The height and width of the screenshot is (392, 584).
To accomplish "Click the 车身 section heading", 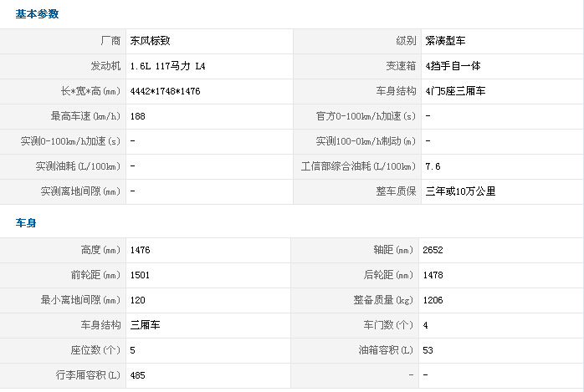I will (x=26, y=223).
